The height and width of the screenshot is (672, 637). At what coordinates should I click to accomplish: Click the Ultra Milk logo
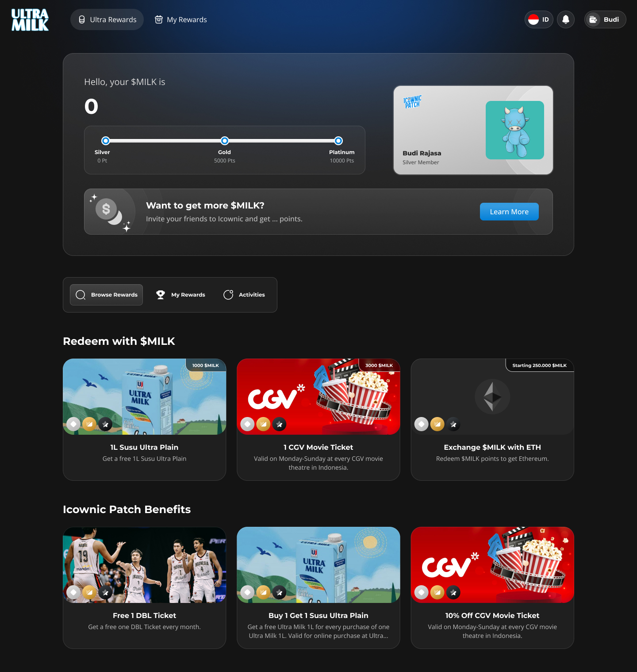pyautogui.click(x=30, y=20)
